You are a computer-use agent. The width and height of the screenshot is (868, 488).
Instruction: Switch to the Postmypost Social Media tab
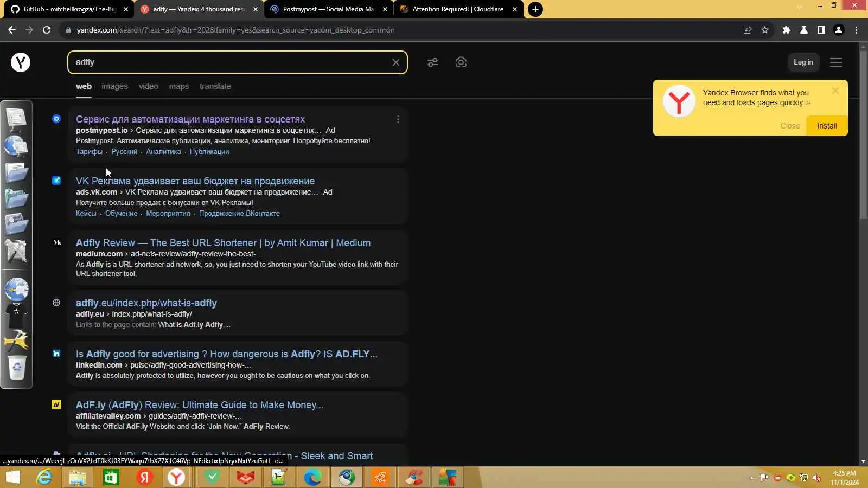[x=328, y=9]
